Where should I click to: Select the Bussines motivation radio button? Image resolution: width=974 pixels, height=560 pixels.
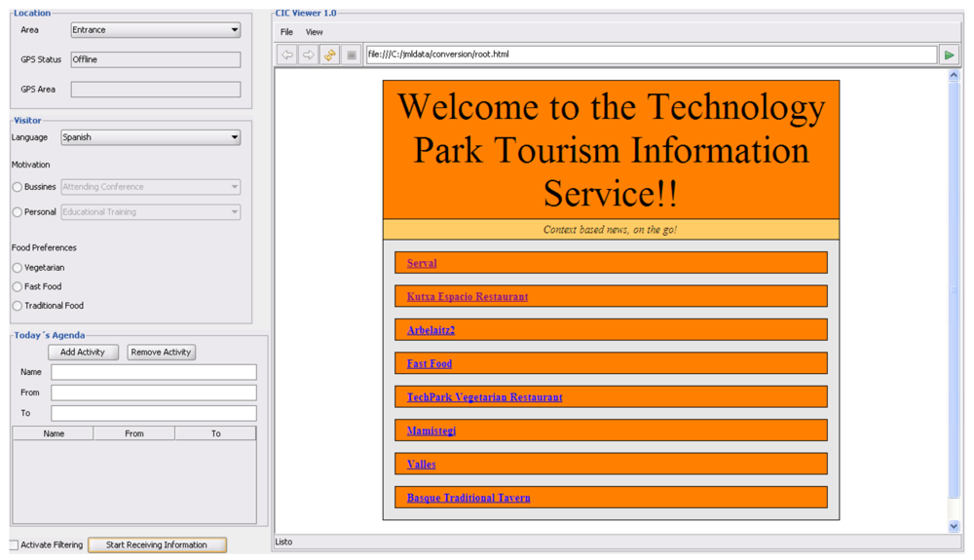point(18,187)
